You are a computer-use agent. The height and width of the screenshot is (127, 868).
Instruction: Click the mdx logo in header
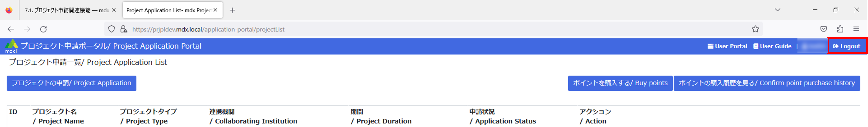[x=11, y=46]
